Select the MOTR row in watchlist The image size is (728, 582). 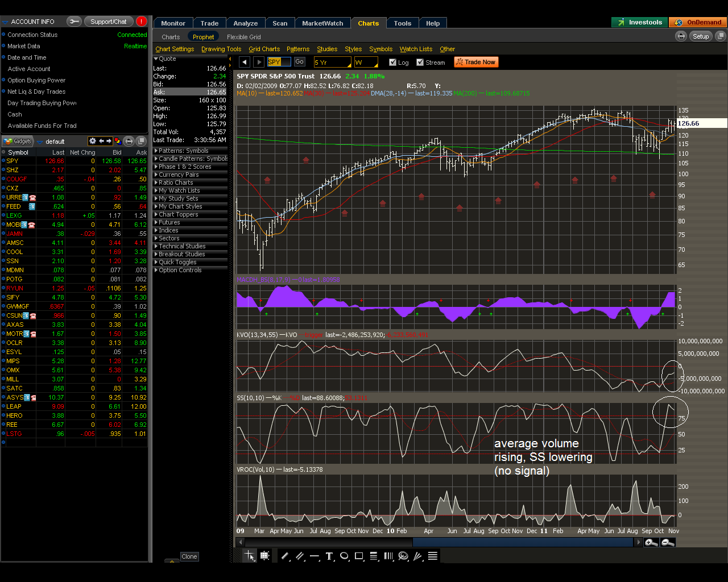74,334
